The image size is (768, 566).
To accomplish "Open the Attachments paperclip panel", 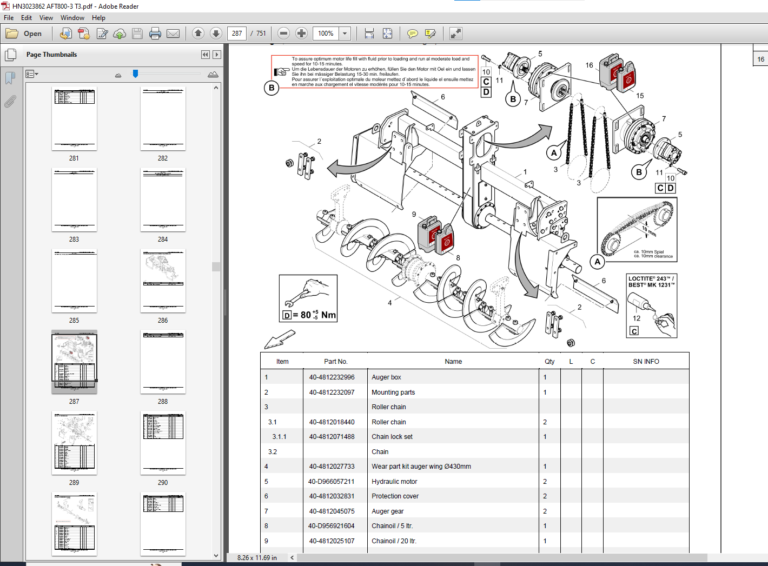I will coord(10,101).
